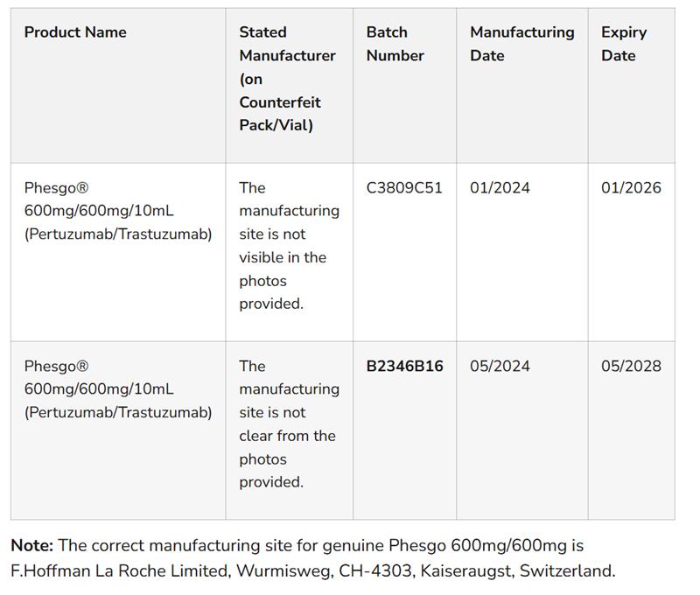Click the Expiry Date column header
This screenshot has width=700, height=595.
coord(623,44)
